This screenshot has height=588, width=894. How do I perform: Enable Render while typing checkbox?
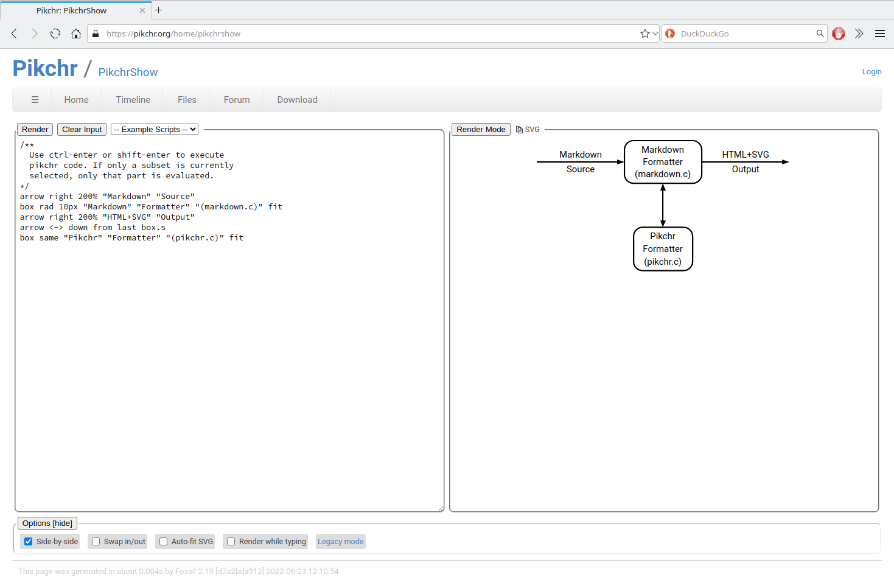click(231, 542)
